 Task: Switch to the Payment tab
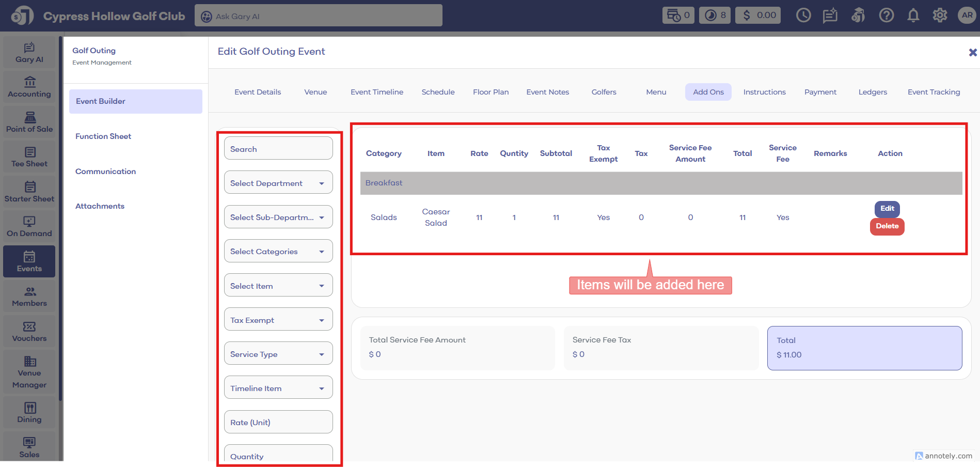click(820, 92)
